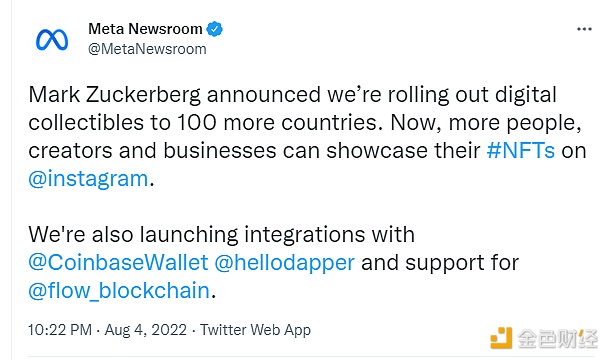The width and height of the screenshot is (609, 360).
Task: Open the #NFTs hashtag
Action: [x=521, y=151]
